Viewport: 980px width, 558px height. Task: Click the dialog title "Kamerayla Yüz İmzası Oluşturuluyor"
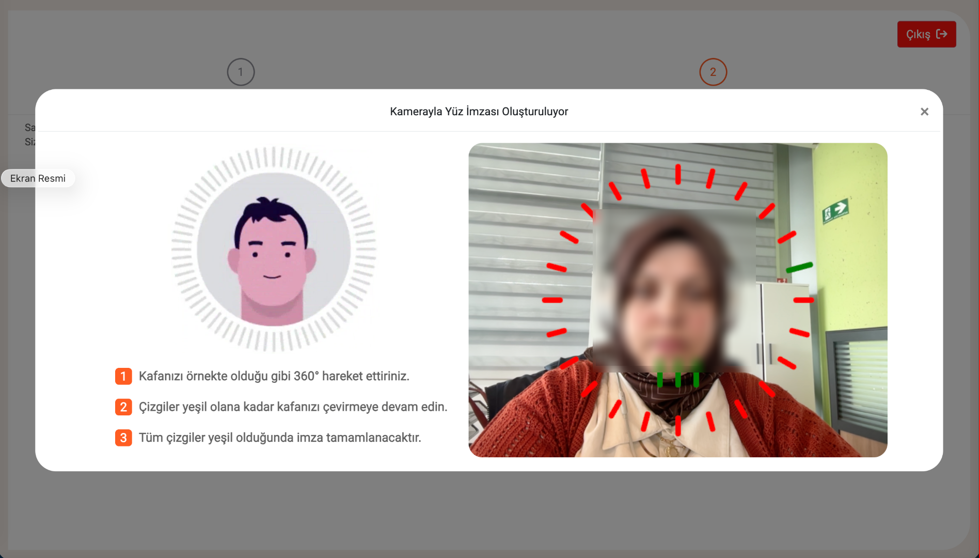point(479,112)
